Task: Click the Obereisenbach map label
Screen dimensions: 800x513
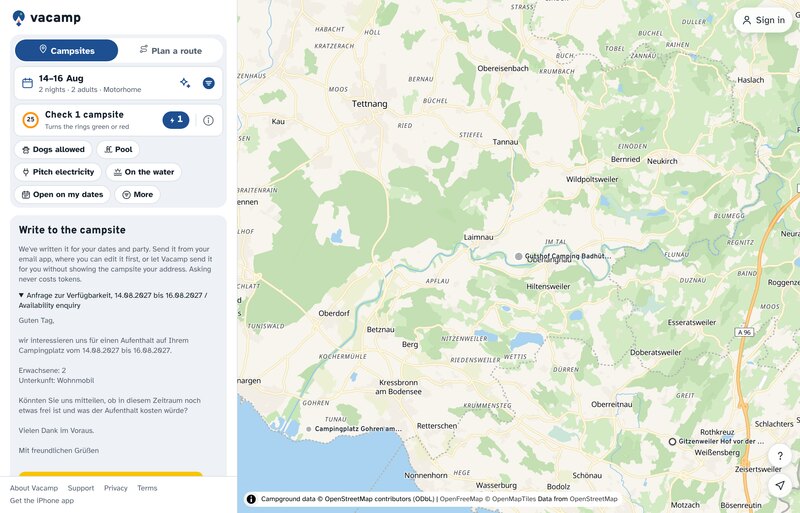Action: coord(503,68)
